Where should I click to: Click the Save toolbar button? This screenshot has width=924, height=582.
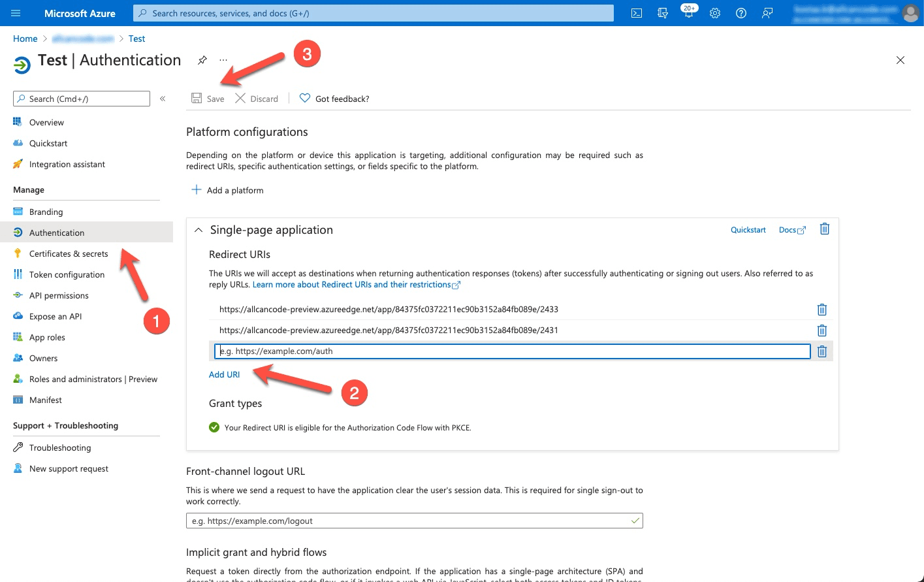click(208, 99)
